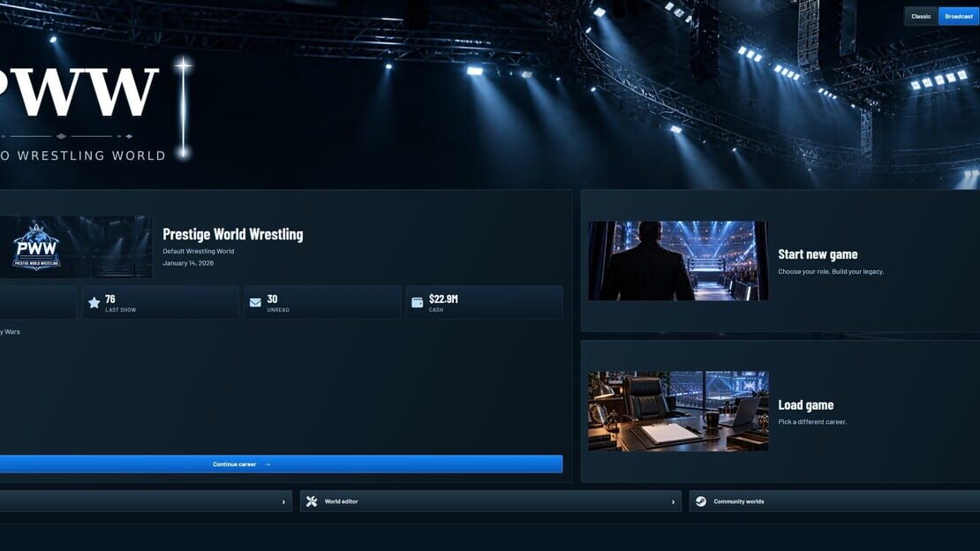Open the World editor tools icon

coord(312,502)
